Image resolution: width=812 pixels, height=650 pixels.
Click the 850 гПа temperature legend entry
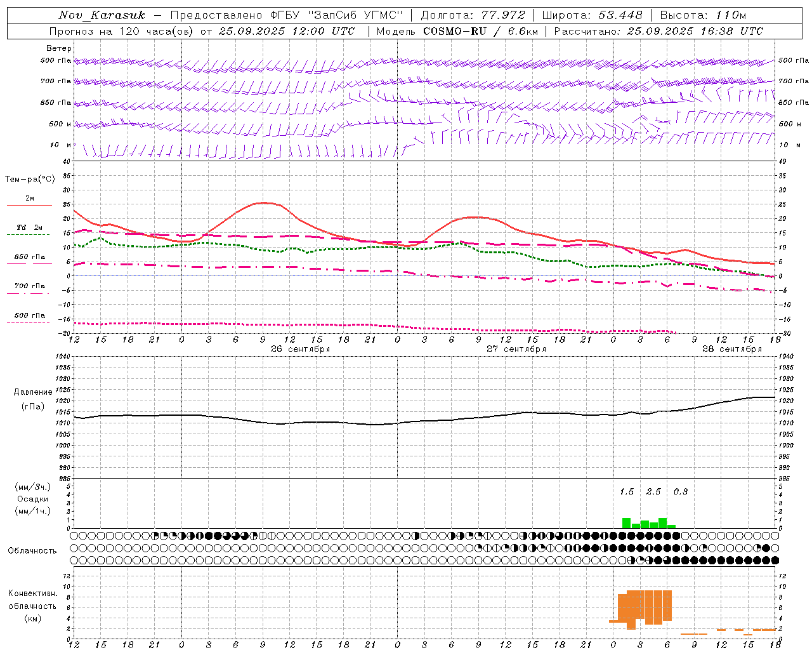[x=29, y=259]
